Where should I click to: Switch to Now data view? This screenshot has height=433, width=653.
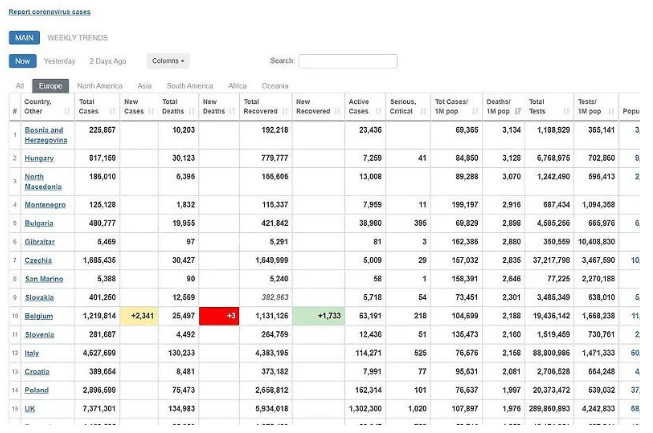tap(22, 61)
